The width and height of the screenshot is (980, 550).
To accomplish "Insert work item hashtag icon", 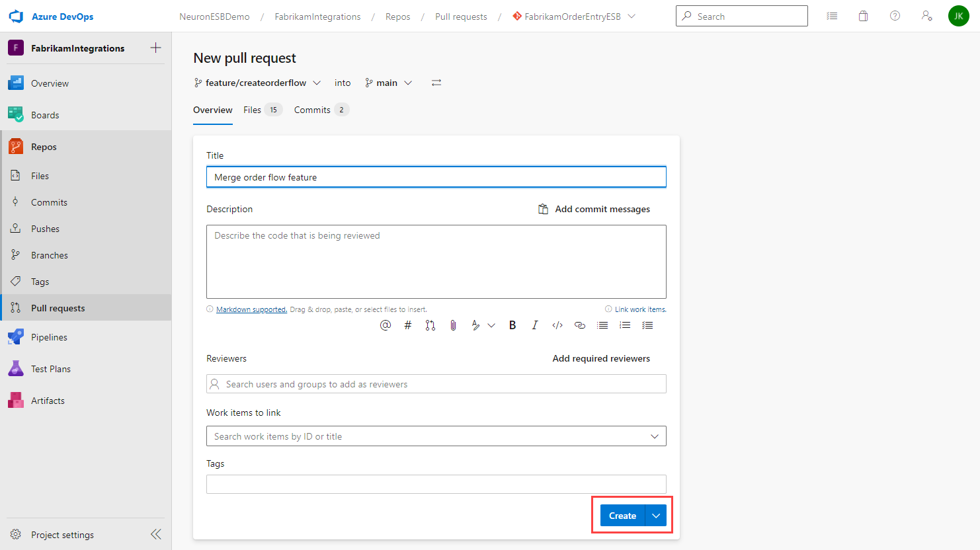I will (408, 325).
